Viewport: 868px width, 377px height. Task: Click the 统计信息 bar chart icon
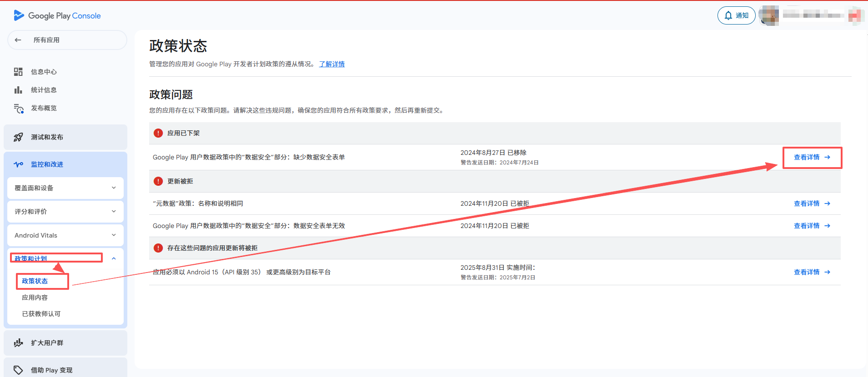tap(18, 90)
